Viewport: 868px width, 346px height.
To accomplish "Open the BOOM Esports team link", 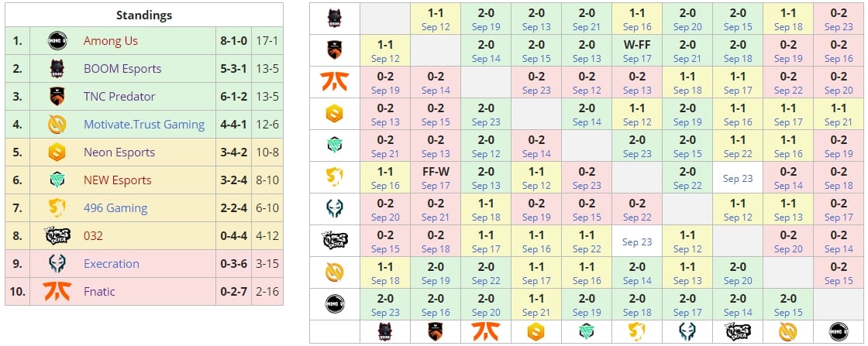I will click(122, 69).
